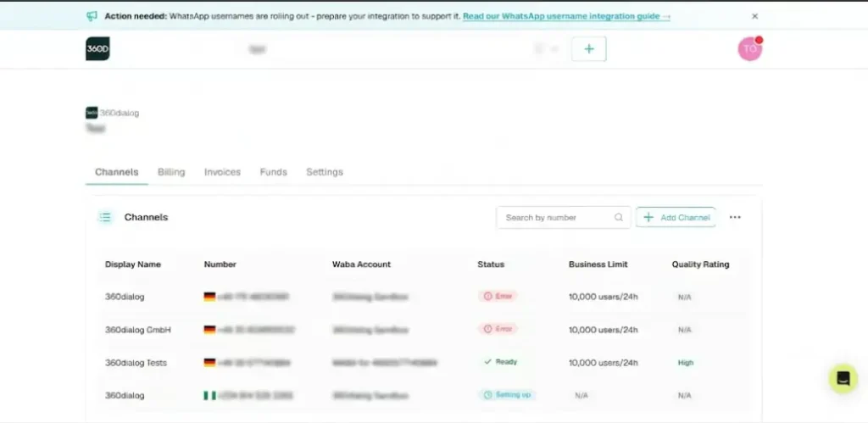Click the small 360dialog breadcrumb icon
Image resolution: width=868 pixels, height=423 pixels.
tap(92, 113)
